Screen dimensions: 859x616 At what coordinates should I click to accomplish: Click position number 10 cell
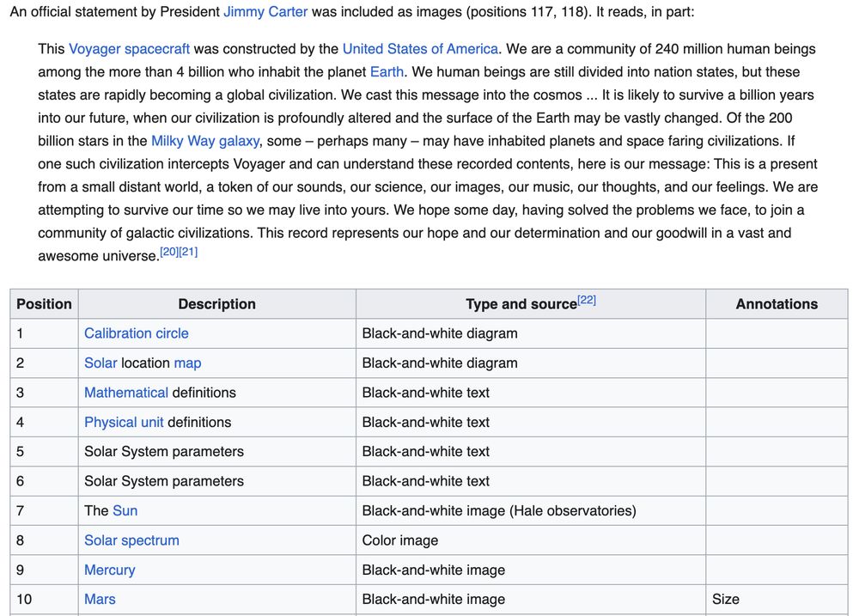[44, 599]
